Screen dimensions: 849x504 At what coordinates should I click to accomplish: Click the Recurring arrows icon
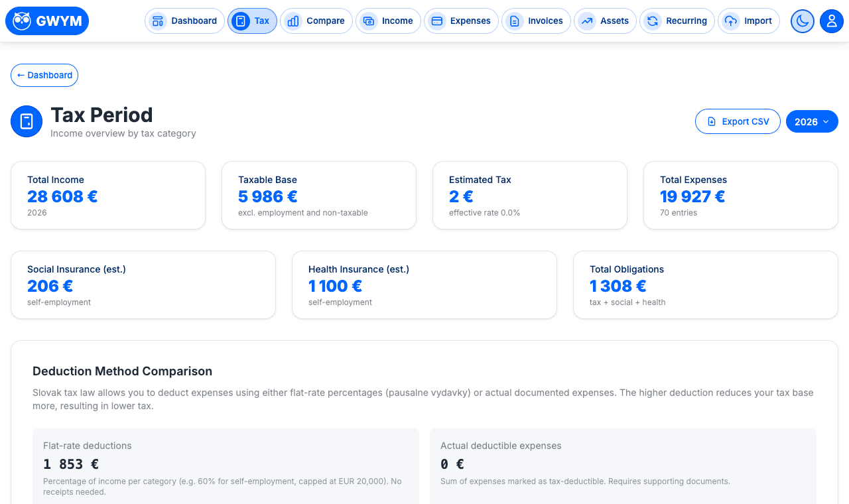point(653,21)
